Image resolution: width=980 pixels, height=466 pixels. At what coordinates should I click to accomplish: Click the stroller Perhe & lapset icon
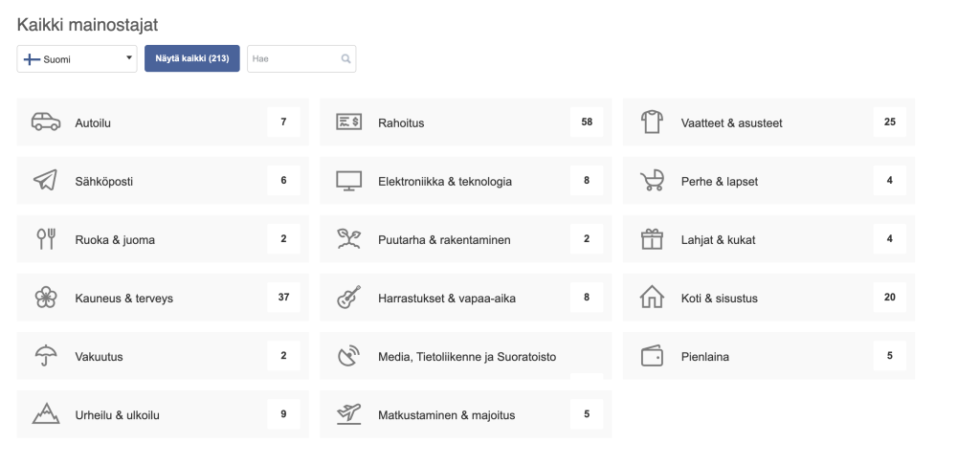(652, 181)
